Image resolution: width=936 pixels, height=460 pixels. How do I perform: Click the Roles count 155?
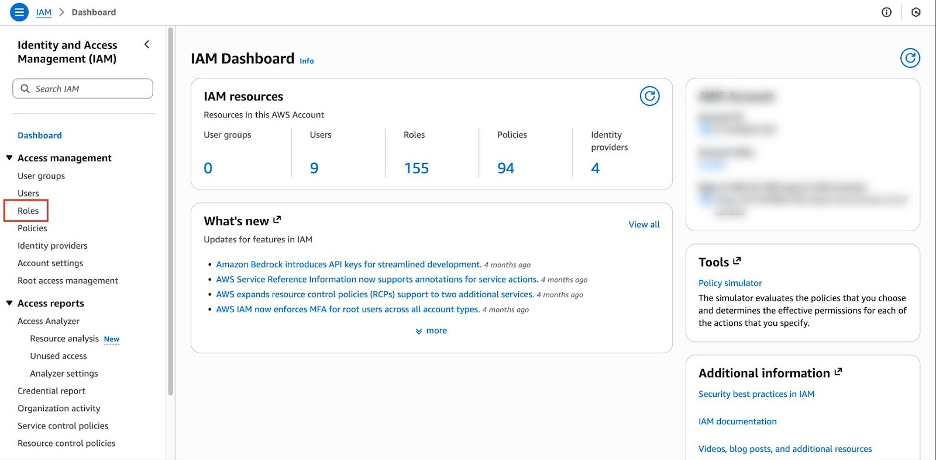point(416,168)
